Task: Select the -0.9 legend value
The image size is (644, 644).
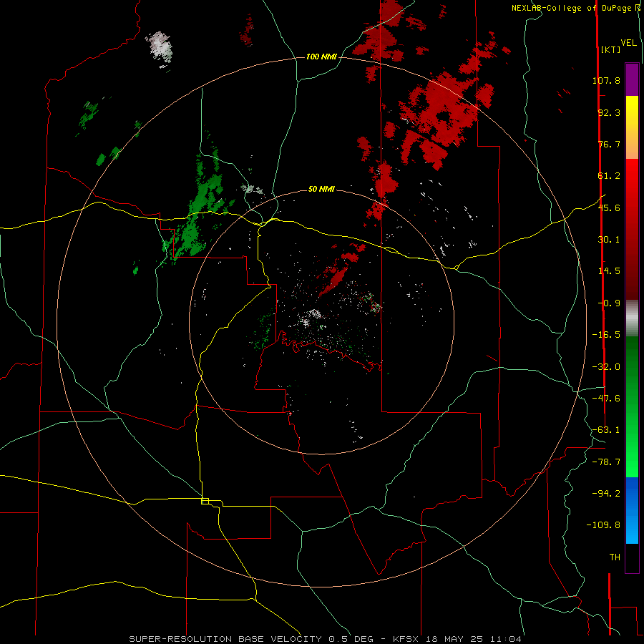Action: click(x=609, y=303)
